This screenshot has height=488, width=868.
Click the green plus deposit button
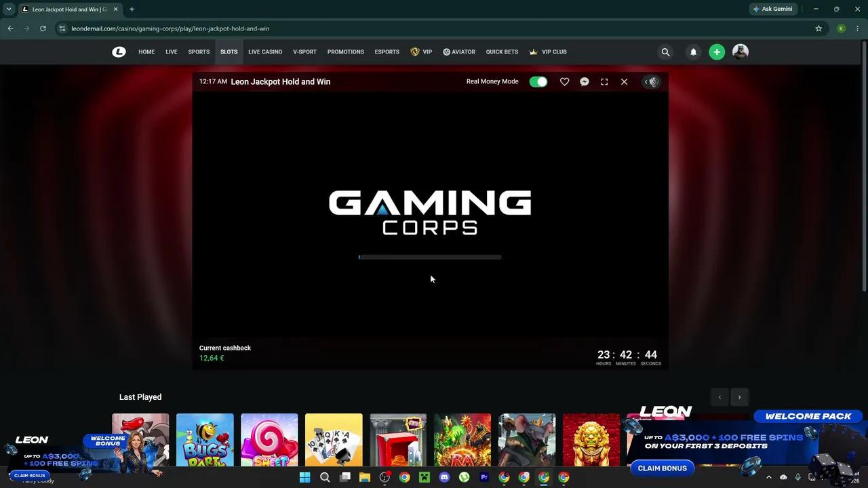717,52
